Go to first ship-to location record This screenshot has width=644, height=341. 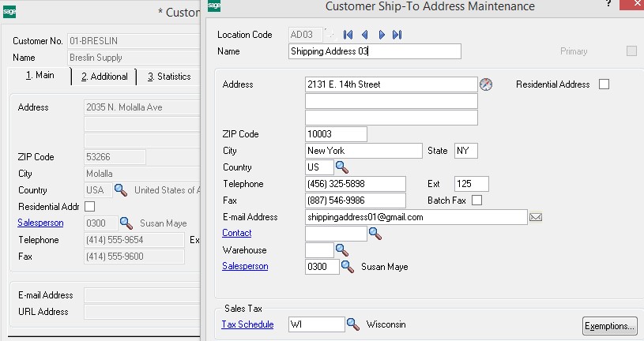pos(348,35)
